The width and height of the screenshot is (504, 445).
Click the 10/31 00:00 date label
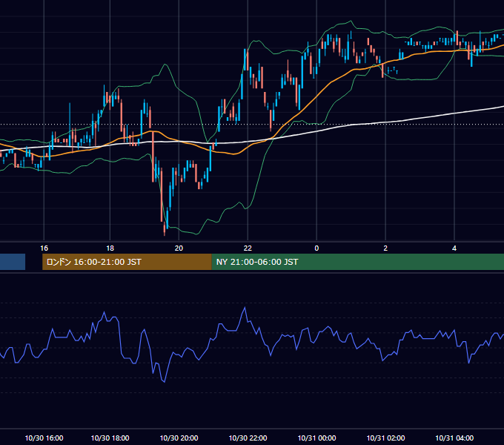(316, 438)
